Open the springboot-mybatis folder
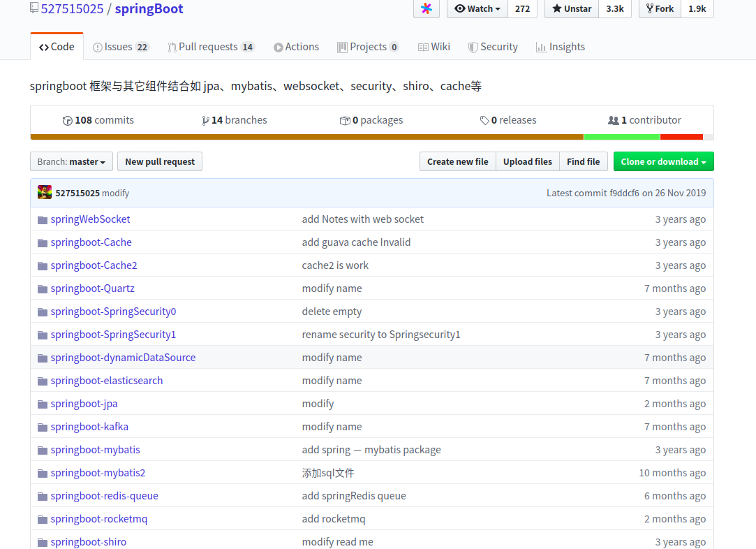 click(x=96, y=450)
